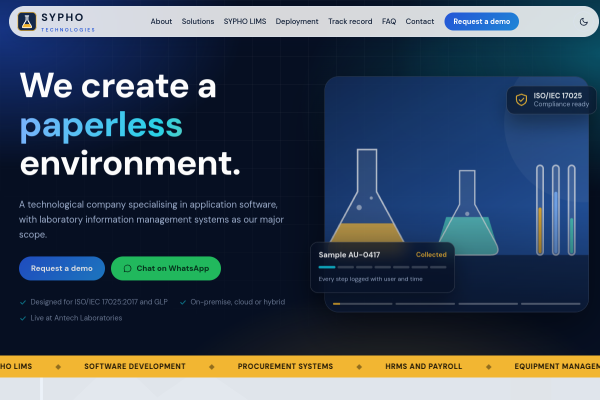Viewport: 600px width, 400px height.
Task: Open the Contact nav link
Action: tap(420, 21)
